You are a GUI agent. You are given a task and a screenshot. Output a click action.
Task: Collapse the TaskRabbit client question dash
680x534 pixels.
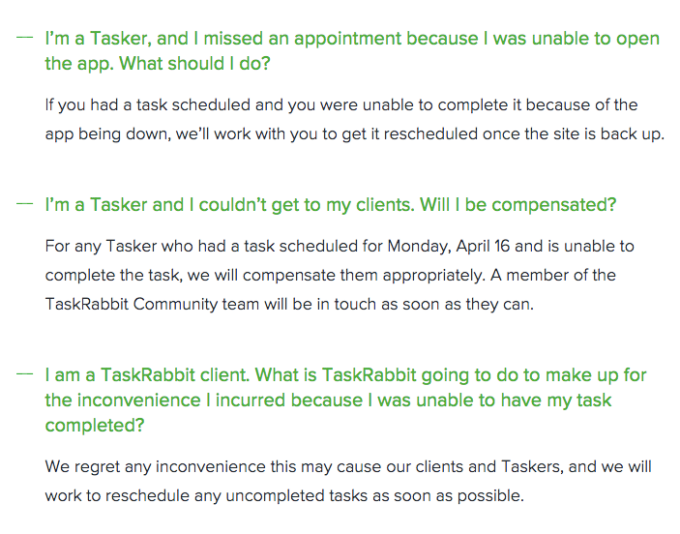(x=24, y=374)
